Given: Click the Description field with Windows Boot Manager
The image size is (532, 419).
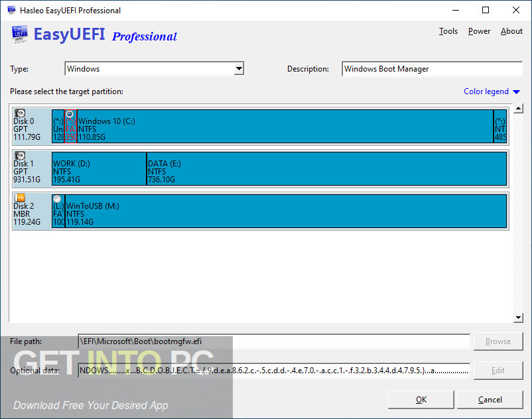Looking at the screenshot, I should pyautogui.click(x=432, y=69).
